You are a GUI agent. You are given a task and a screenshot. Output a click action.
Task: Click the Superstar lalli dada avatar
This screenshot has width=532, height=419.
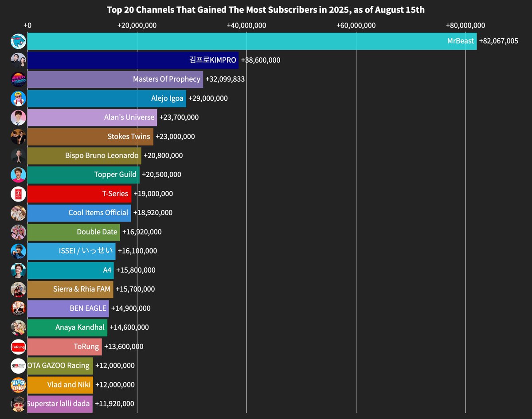click(x=18, y=404)
